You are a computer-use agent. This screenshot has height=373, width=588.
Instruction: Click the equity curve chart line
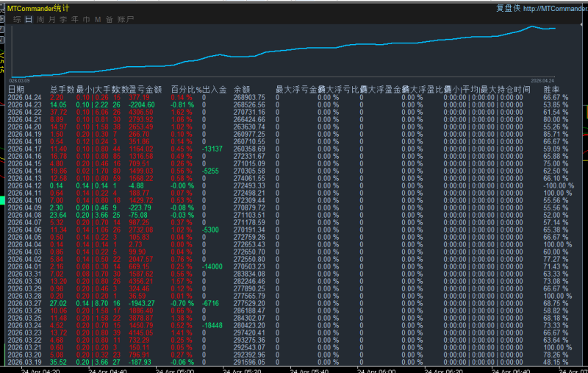pyautogui.click(x=284, y=51)
